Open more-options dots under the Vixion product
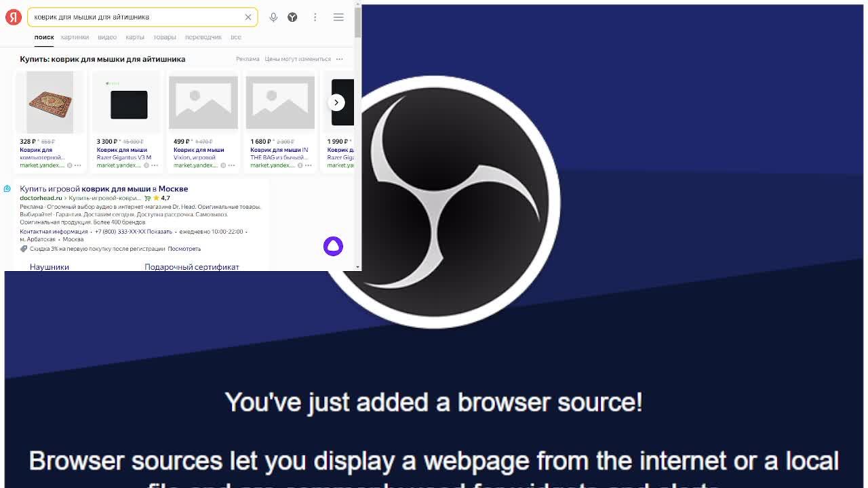This screenshot has width=868, height=488. tap(231, 165)
